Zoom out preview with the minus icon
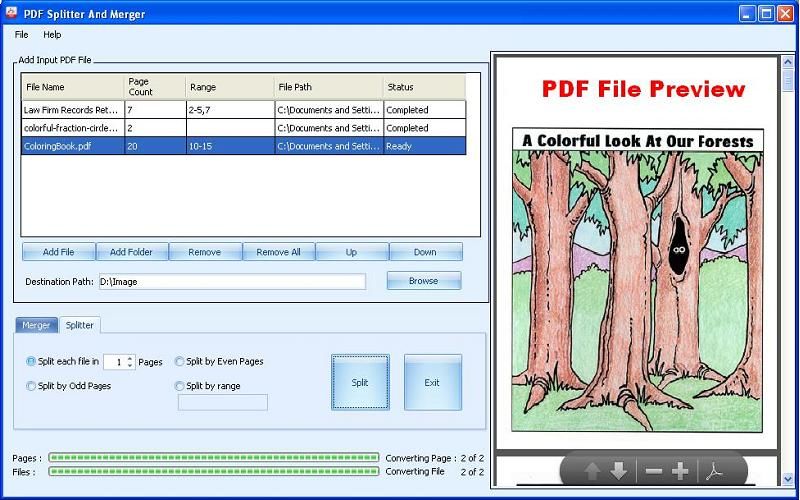This screenshot has height=500, width=800. (654, 471)
